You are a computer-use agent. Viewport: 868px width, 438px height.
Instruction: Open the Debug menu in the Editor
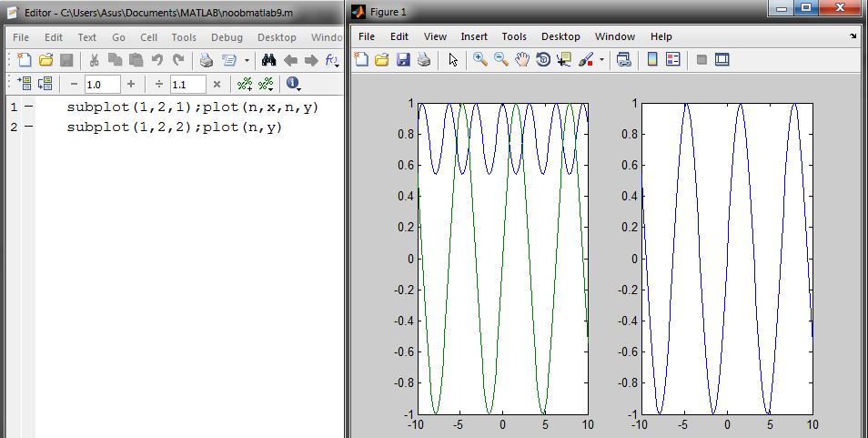(x=227, y=37)
